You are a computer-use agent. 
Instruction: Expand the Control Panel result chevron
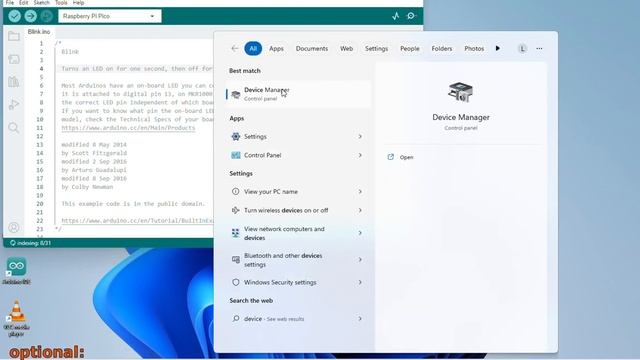[360, 155]
